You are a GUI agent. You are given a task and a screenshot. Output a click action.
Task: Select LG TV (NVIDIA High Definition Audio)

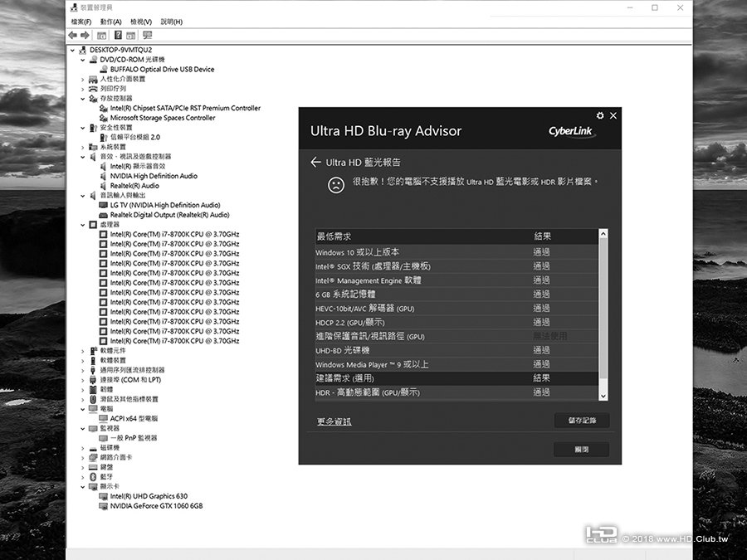tap(165, 205)
